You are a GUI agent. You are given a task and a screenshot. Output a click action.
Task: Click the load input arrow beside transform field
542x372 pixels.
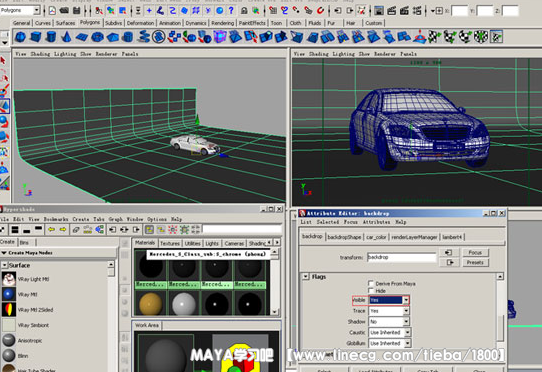449,252
